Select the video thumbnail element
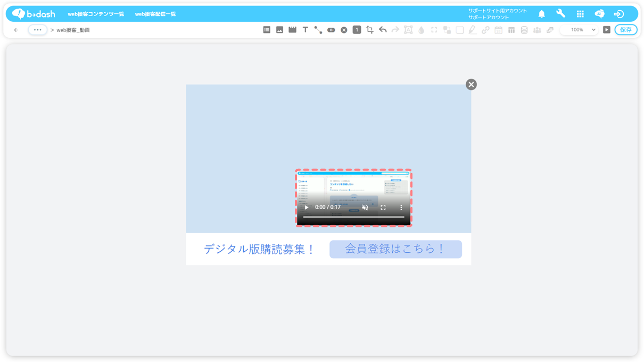Viewport: 644px width, 362px height. click(x=354, y=198)
